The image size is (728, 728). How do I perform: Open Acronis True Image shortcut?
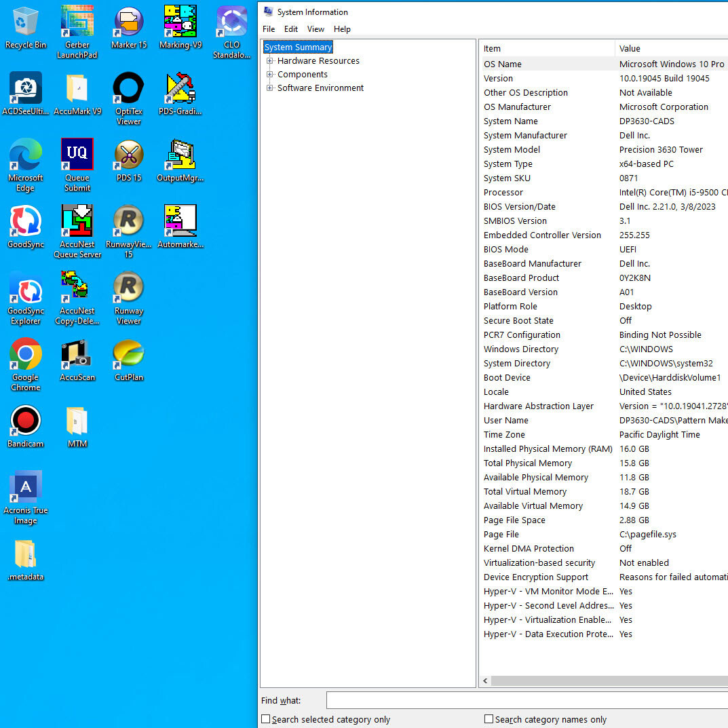[26, 488]
